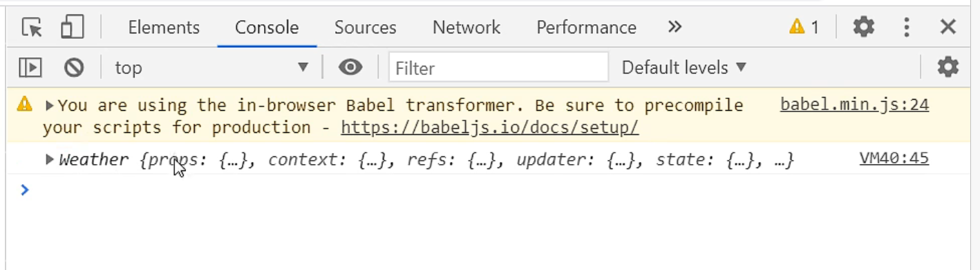This screenshot has height=270, width=980.
Task: Open DevTools settings gear icon
Action: click(863, 27)
